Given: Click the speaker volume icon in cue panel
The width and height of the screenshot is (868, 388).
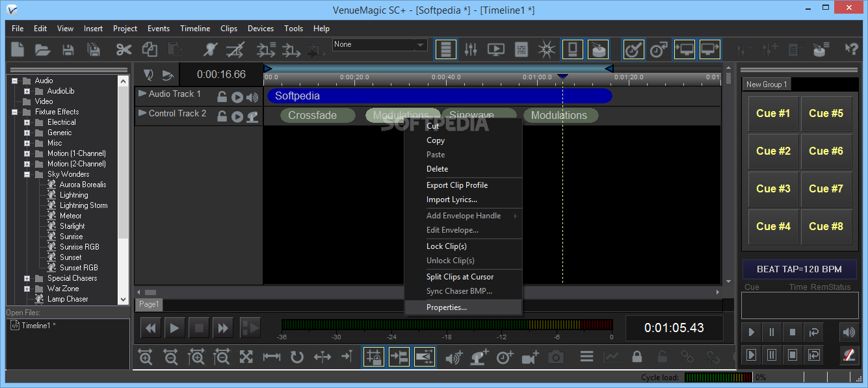Looking at the screenshot, I should (848, 332).
